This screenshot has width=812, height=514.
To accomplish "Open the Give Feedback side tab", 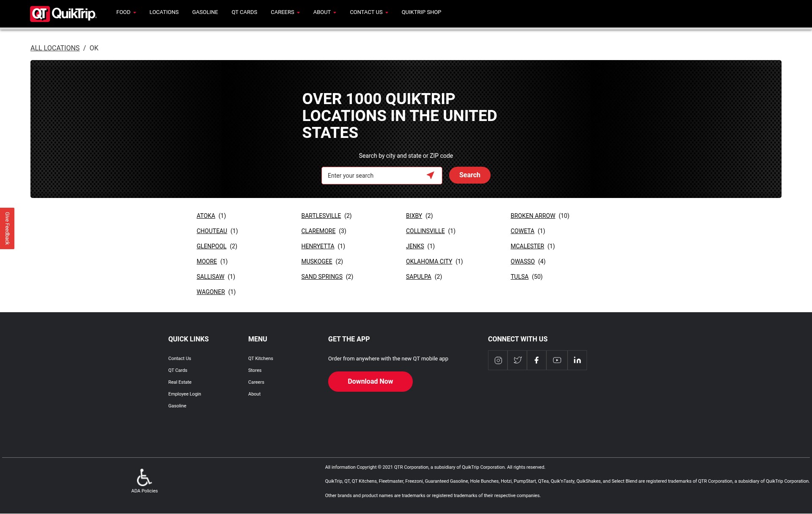I will tap(7, 228).
